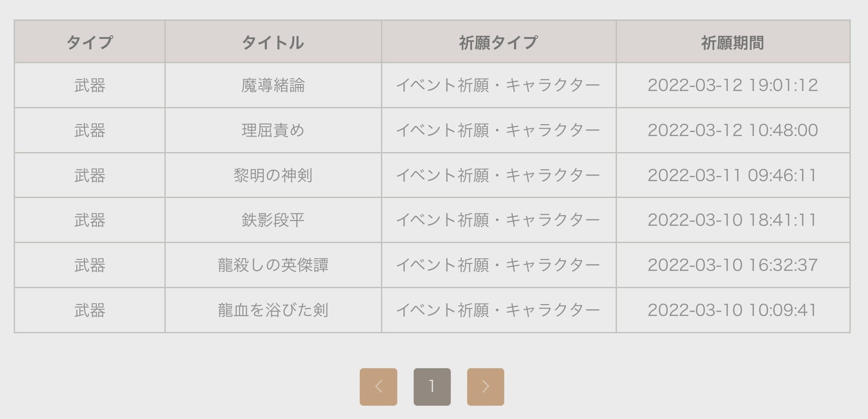Click the 武器 cell in the last row
Image resolution: width=868 pixels, height=419 pixels.
click(89, 309)
